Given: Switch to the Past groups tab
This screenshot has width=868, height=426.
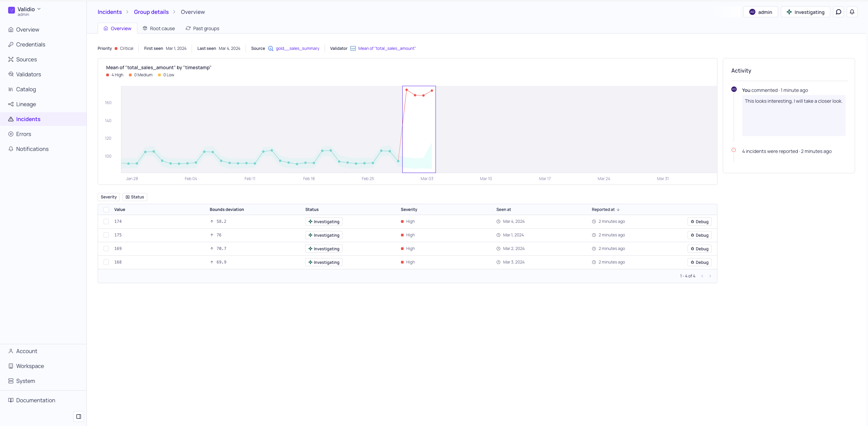Looking at the screenshot, I should click(x=202, y=28).
